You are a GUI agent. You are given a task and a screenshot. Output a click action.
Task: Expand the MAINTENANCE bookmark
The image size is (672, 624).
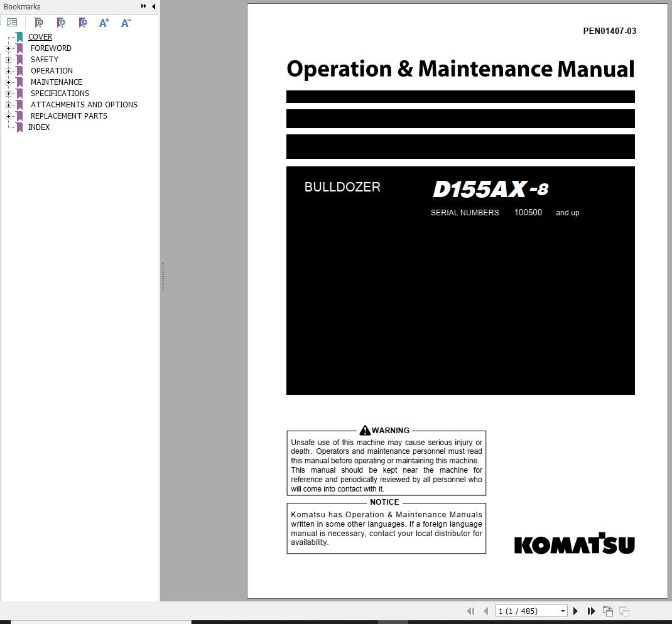point(7,82)
